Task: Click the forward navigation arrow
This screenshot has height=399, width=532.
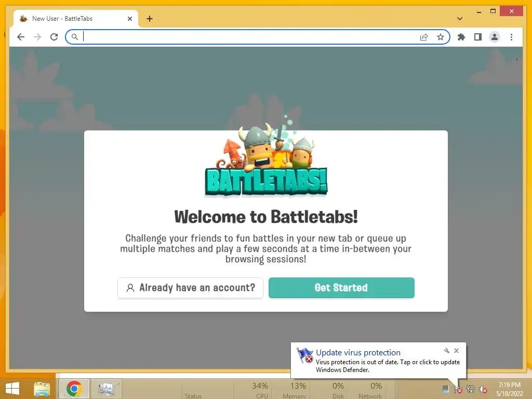Action: click(x=37, y=37)
